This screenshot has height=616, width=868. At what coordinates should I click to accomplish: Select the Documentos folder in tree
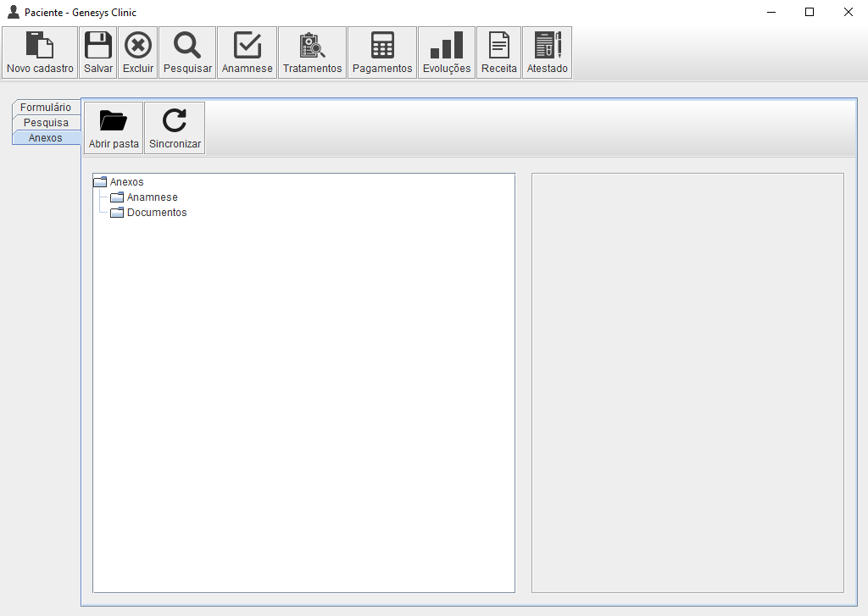(x=156, y=213)
